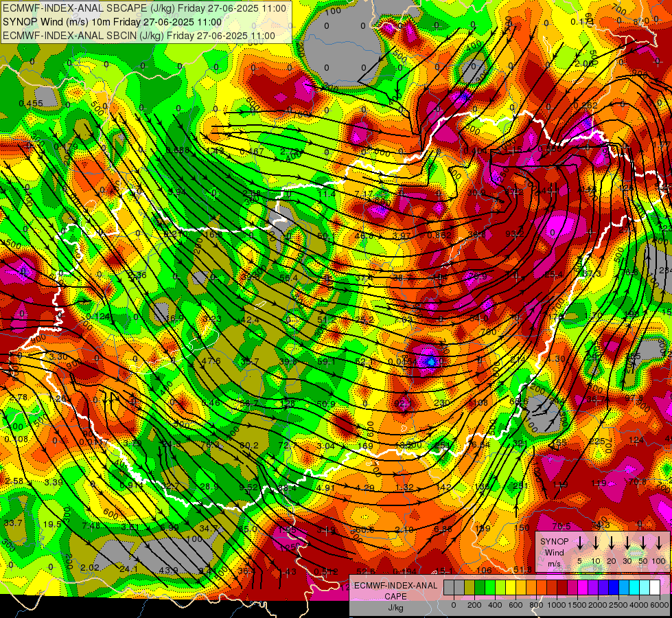Image resolution: width=672 pixels, height=618 pixels.
Task: Click the '225' value on the map
Action: [x=597, y=442]
